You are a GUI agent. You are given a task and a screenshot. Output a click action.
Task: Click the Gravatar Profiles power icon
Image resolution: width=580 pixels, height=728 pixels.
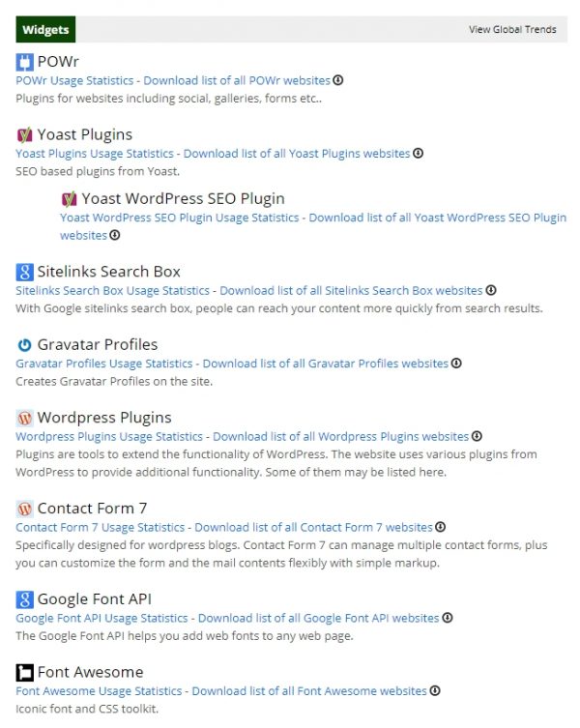[x=25, y=345]
